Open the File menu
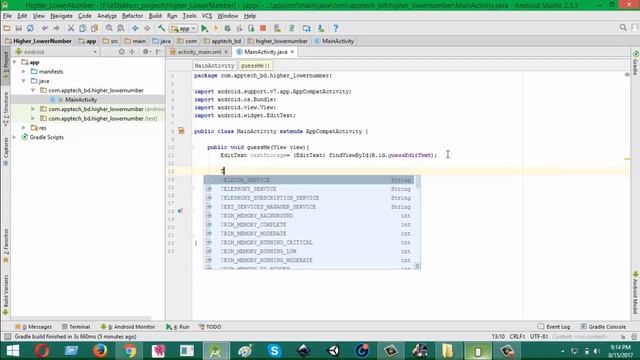This screenshot has width=640, height=360. (7, 16)
